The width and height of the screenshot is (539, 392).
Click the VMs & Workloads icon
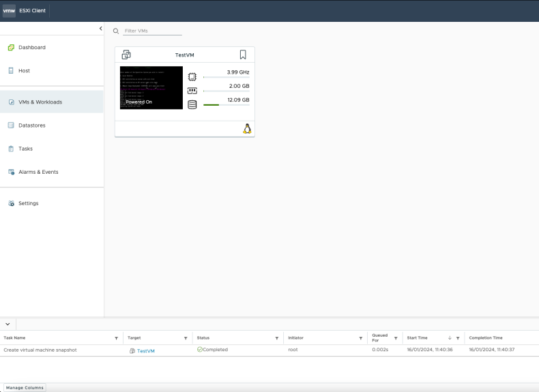coord(12,102)
